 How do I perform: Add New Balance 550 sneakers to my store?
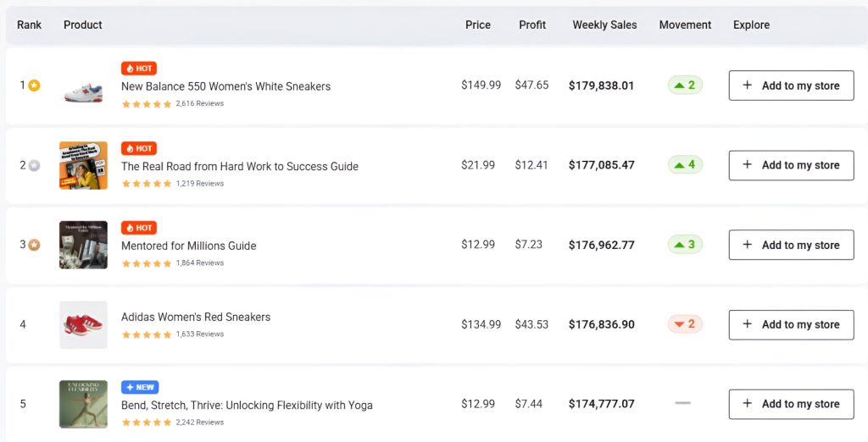(791, 86)
